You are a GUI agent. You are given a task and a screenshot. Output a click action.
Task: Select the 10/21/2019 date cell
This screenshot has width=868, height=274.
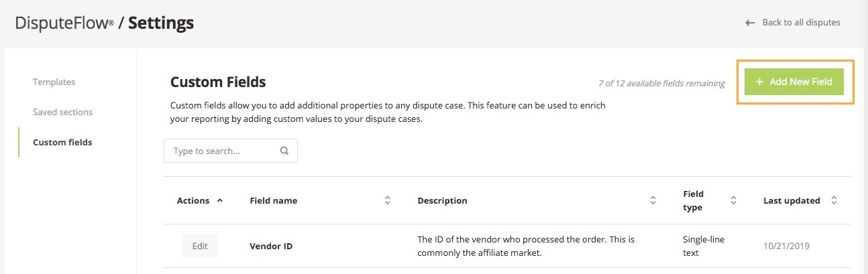click(x=786, y=246)
